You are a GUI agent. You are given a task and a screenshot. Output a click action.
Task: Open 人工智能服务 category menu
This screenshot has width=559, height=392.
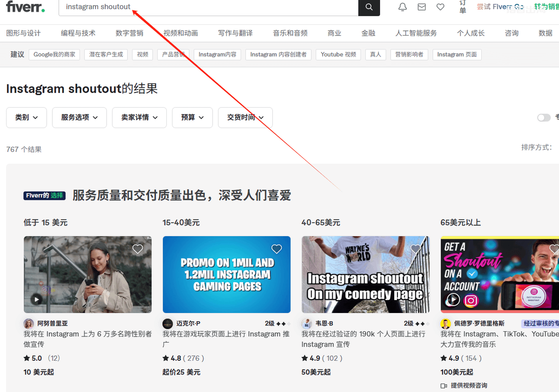(416, 33)
